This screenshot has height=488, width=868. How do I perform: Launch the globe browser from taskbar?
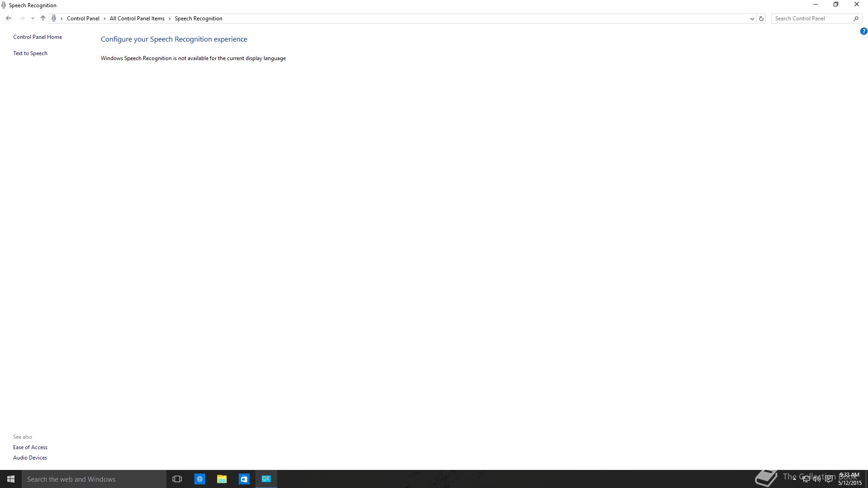tap(199, 479)
